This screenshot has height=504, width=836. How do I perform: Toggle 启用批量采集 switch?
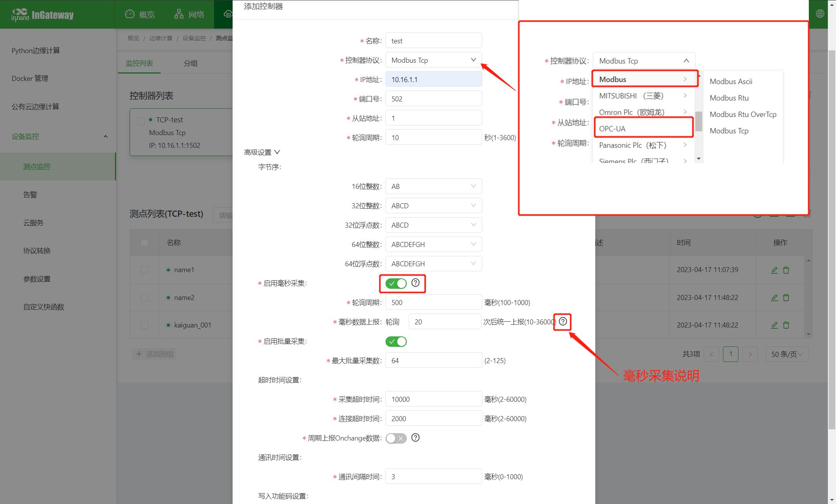(396, 341)
